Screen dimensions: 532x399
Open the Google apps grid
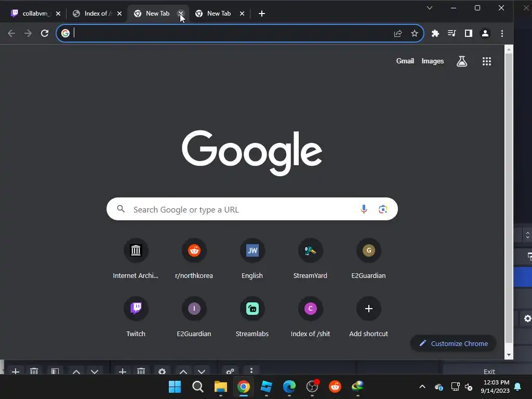click(487, 61)
